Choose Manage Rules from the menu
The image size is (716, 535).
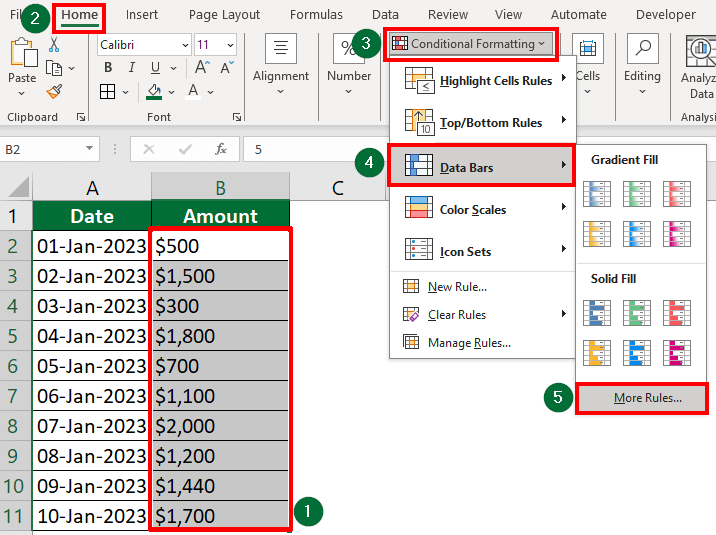468,342
